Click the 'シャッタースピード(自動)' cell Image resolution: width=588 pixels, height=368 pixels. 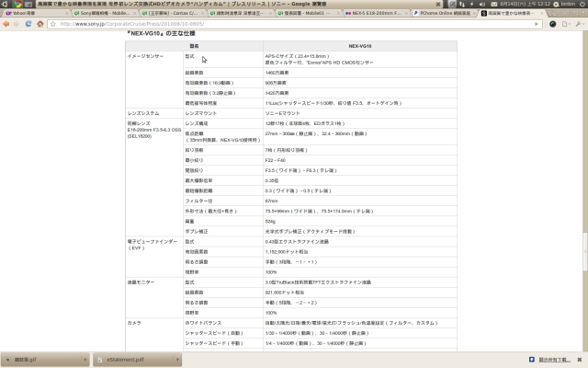tap(214, 333)
